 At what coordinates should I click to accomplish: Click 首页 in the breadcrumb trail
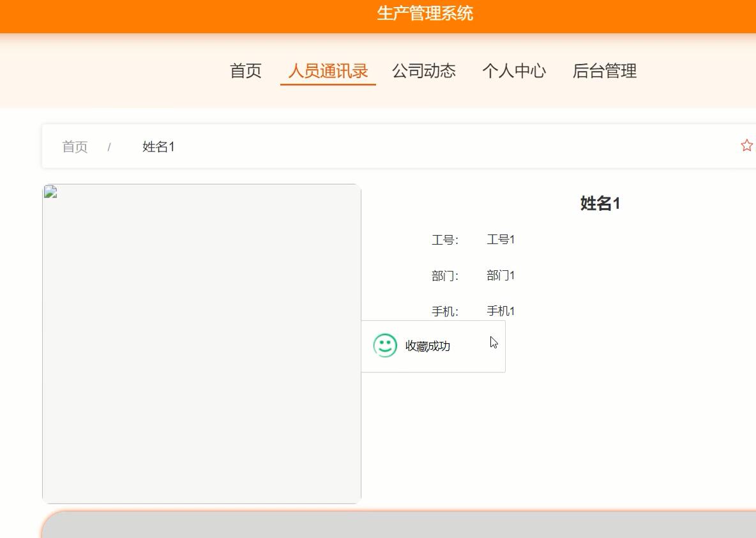pos(75,146)
